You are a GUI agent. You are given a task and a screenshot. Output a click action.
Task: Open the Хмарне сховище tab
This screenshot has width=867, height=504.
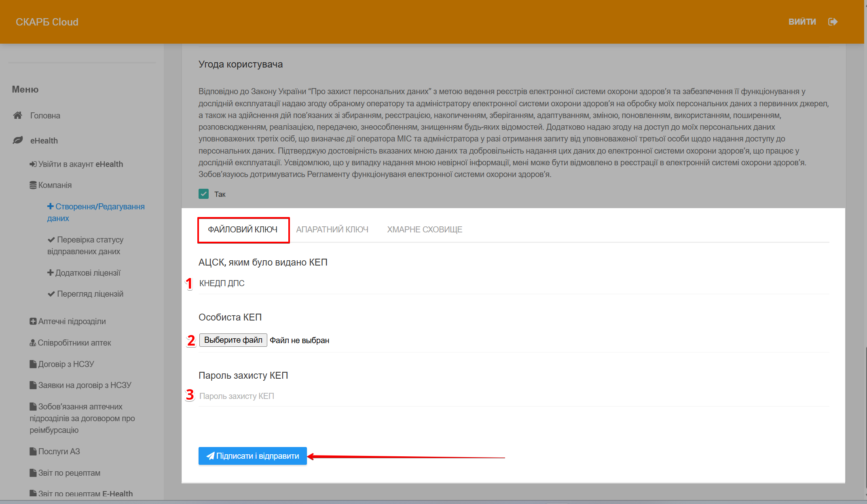point(425,230)
